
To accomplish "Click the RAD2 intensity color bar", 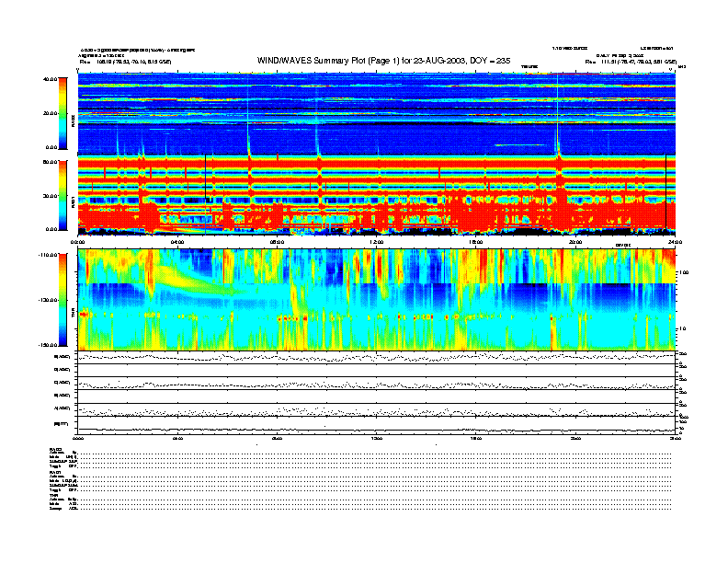I will click(x=63, y=113).
